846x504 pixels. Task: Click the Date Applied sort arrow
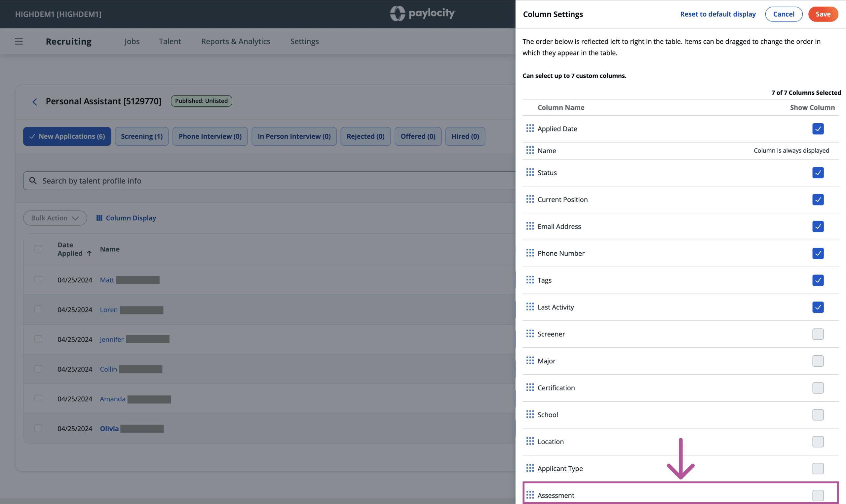click(x=89, y=254)
